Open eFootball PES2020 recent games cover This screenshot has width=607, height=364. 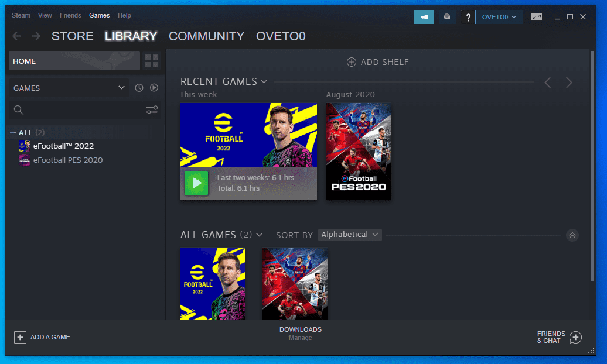click(359, 151)
